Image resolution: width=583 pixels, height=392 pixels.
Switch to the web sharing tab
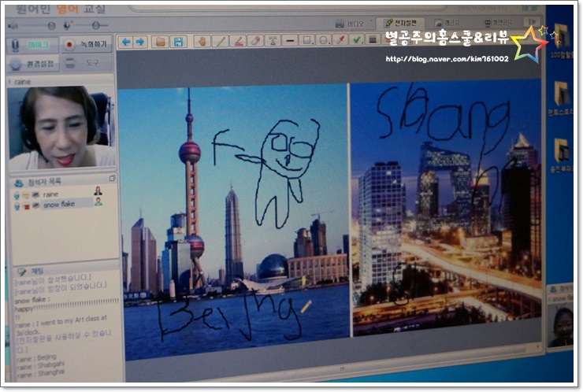(x=448, y=23)
